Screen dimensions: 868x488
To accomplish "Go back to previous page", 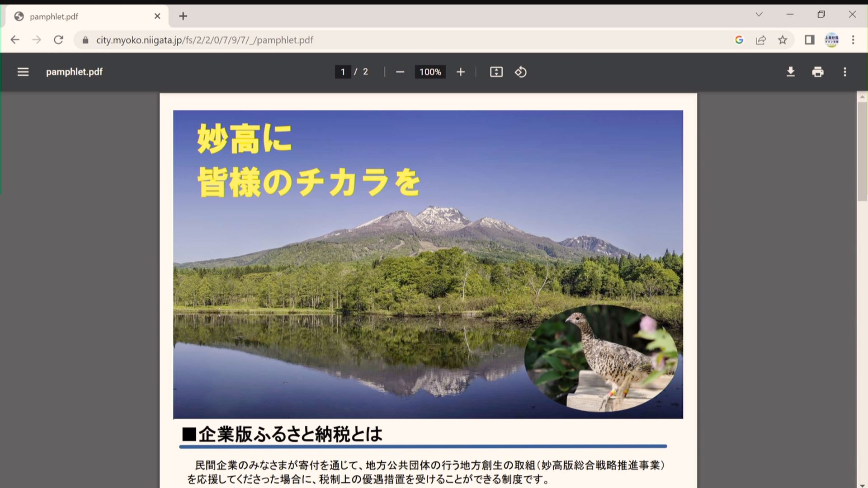I will coord(15,40).
